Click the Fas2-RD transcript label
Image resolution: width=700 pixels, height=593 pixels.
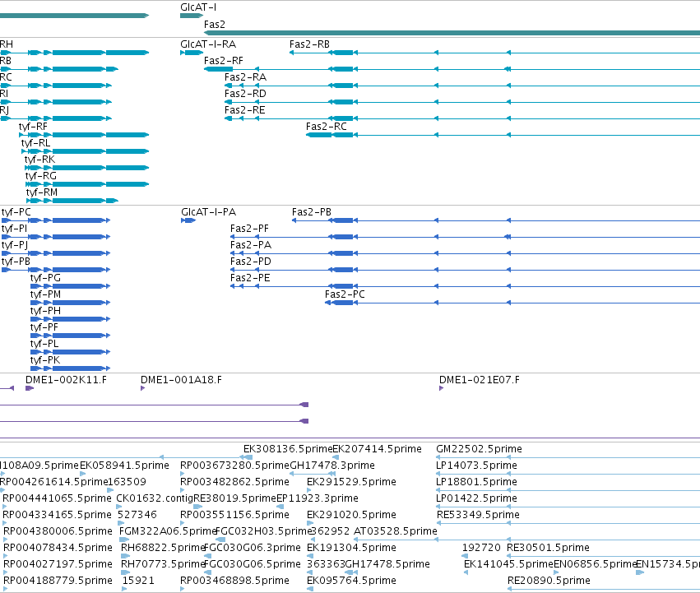pos(245,94)
